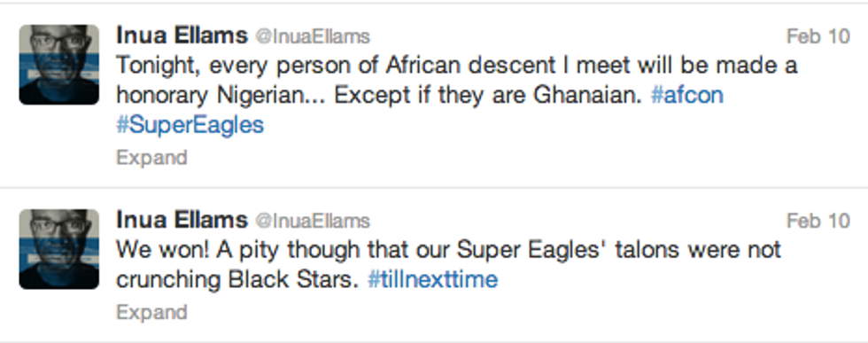Click the Feb 10 timestamp on the first tweet
This screenshot has height=343, width=868.
pos(818,36)
